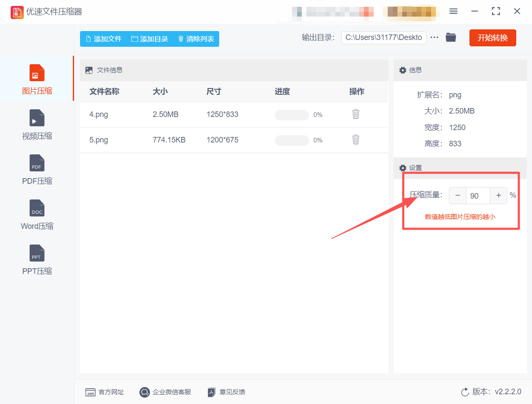Click the three-dots browse output directory icon
The height and width of the screenshot is (404, 532).
[434, 37]
